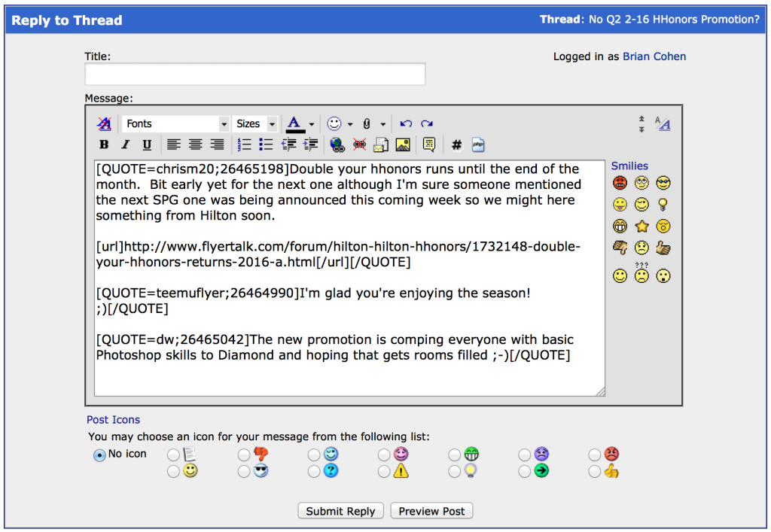Wrap text in a quote block
The image size is (771, 532).
pos(428,144)
